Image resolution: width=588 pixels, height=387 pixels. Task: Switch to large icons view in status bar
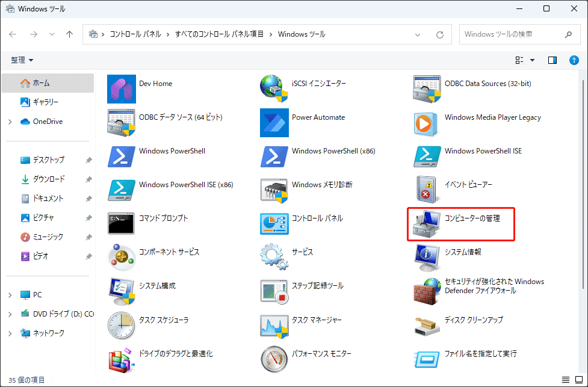(578, 380)
